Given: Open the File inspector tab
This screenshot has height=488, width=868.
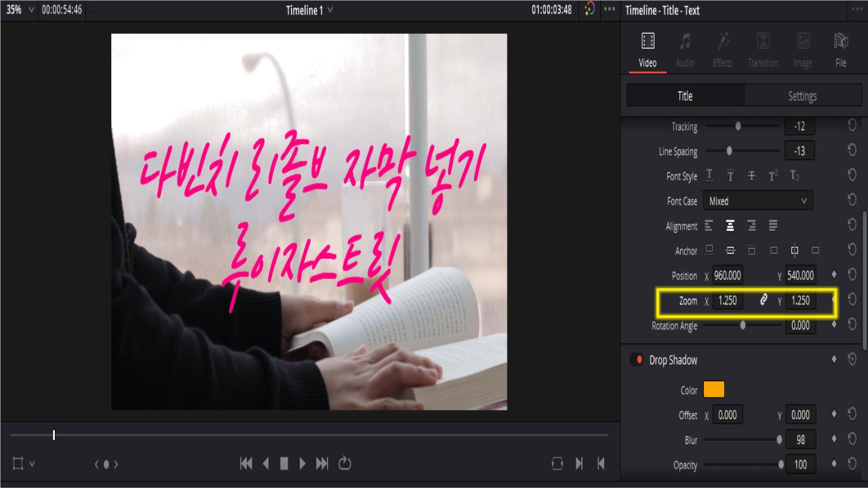Looking at the screenshot, I should pyautogui.click(x=841, y=49).
